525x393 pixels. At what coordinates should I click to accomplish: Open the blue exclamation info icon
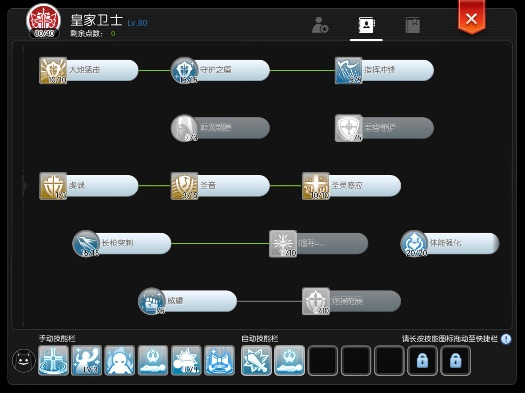click(x=506, y=339)
